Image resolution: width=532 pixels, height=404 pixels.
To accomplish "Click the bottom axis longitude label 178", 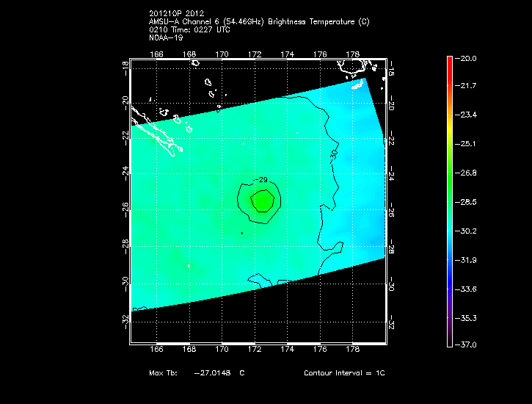I will 352,349.
